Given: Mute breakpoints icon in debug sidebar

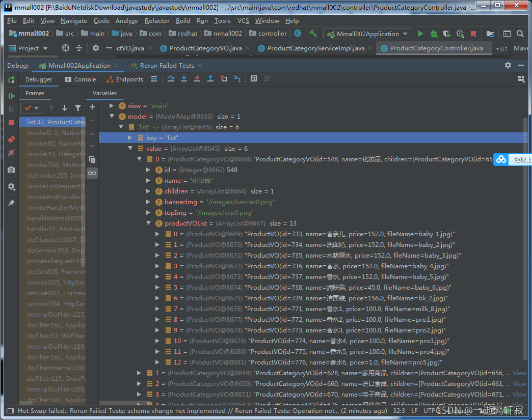Looking at the screenshot, I should click(x=11, y=153).
